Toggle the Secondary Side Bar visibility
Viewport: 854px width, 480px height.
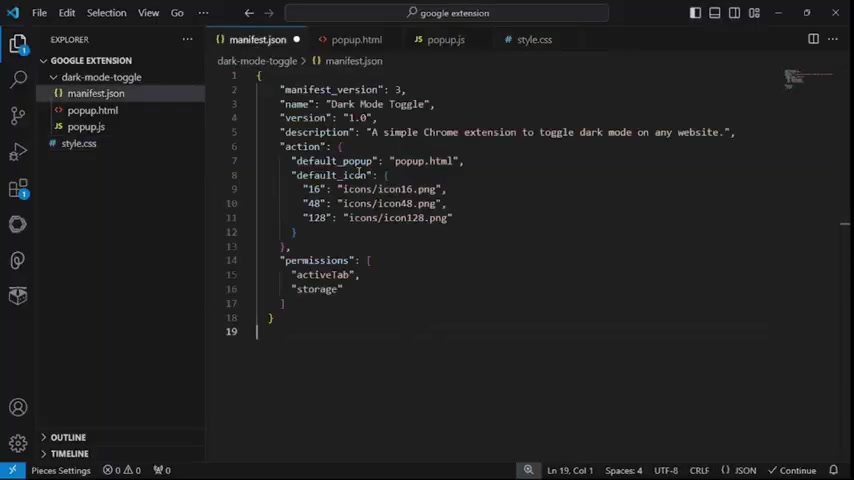click(734, 13)
